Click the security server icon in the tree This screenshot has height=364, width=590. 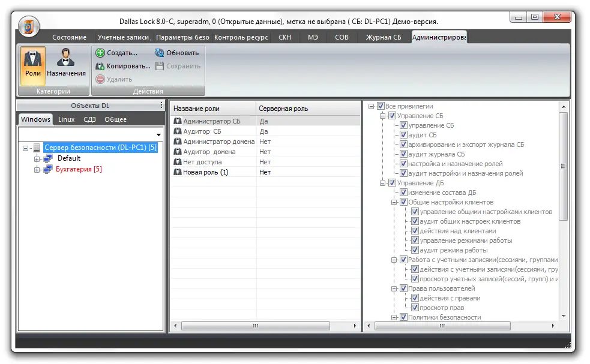pos(37,148)
